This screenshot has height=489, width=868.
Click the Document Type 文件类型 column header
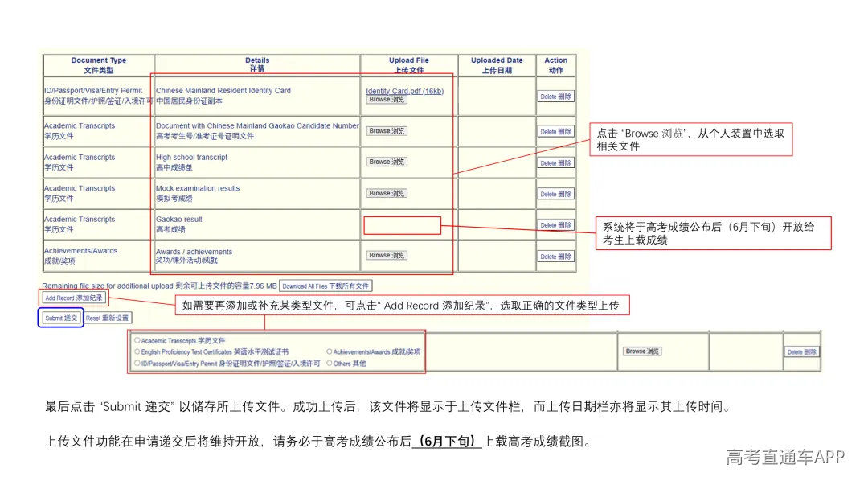99,65
